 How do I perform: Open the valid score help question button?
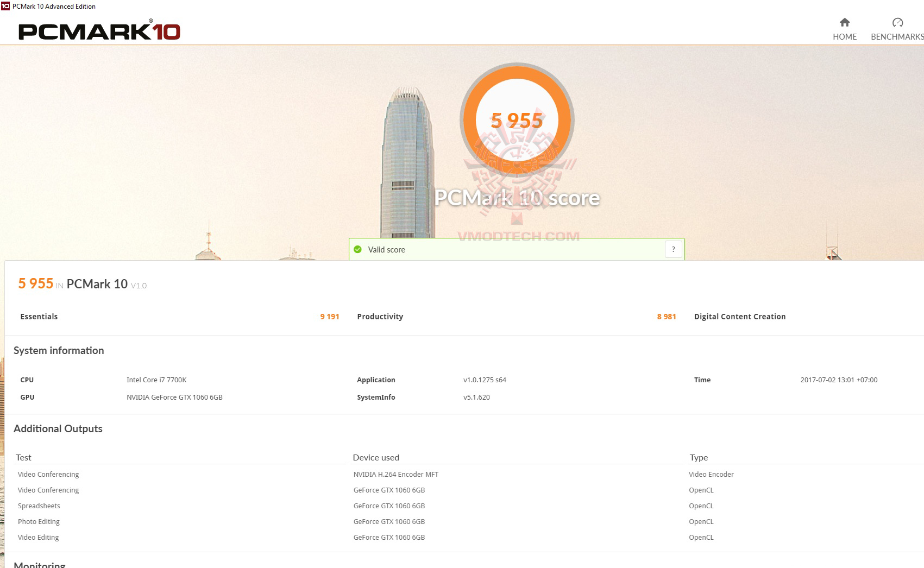click(674, 249)
